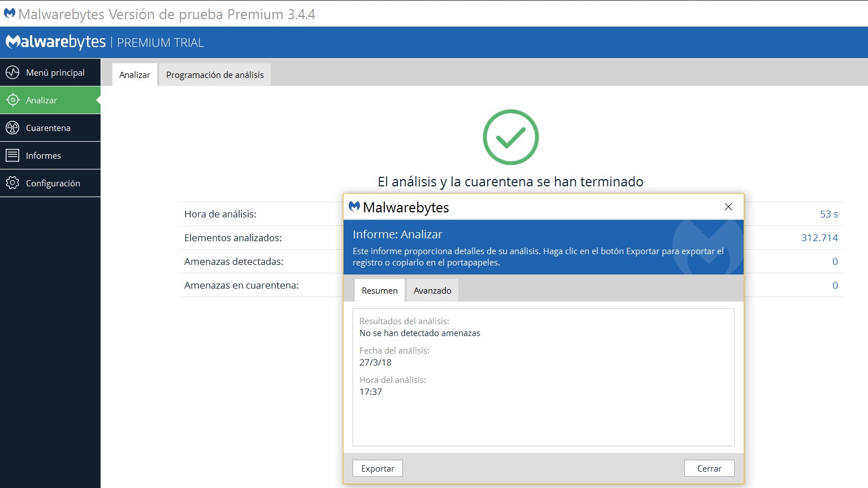
Task: Click the Malwarebytes logo in the blue header
Action: tap(55, 42)
